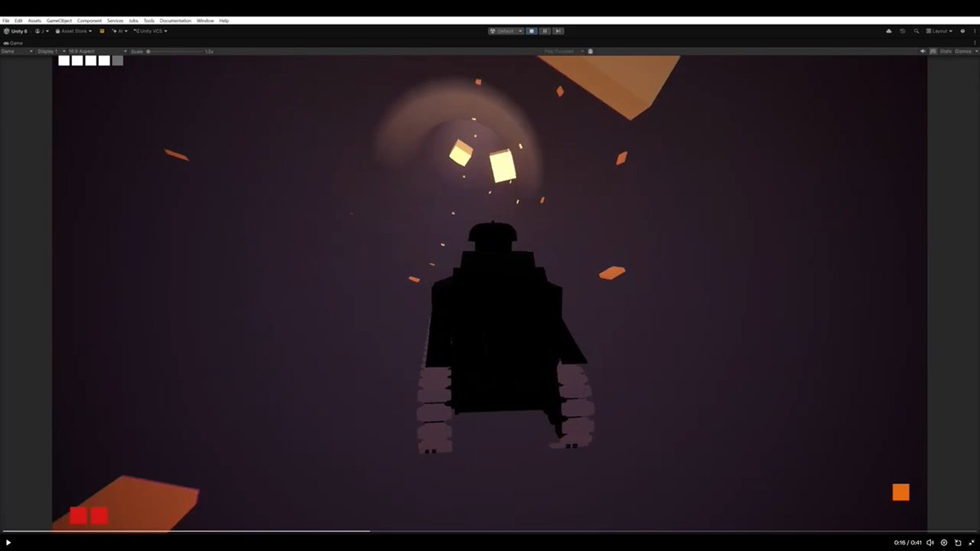Click the yellow package icon in toolbar
This screenshot has width=980, height=551.
tap(102, 31)
